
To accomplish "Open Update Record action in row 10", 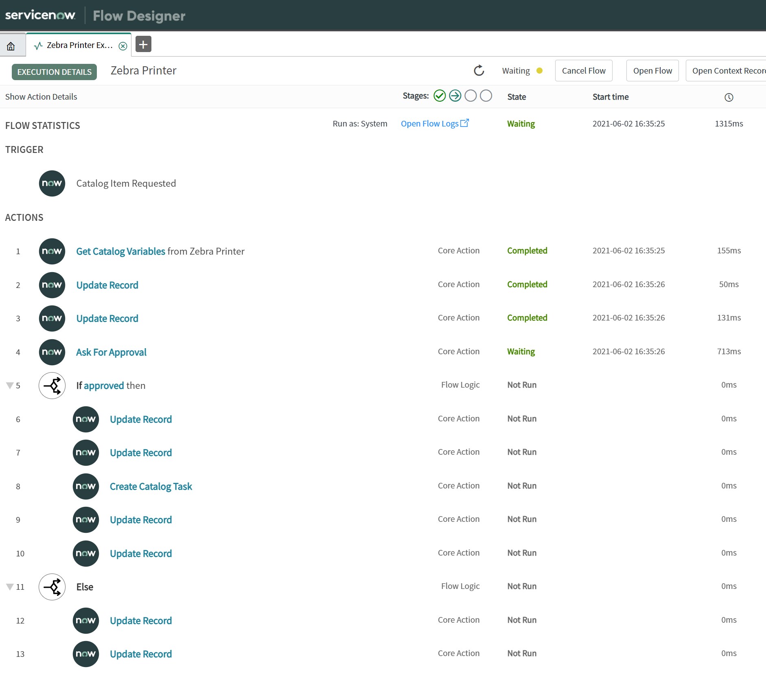I will click(141, 554).
